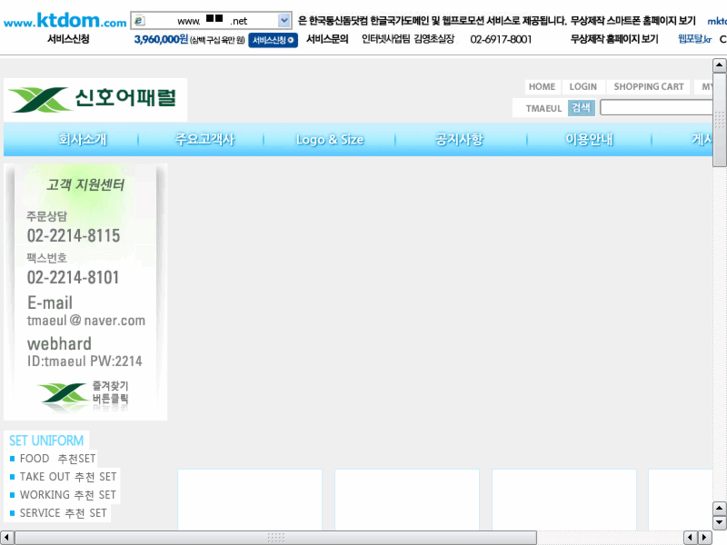
Task: Click the third product thumbnail box
Action: pos(564,499)
